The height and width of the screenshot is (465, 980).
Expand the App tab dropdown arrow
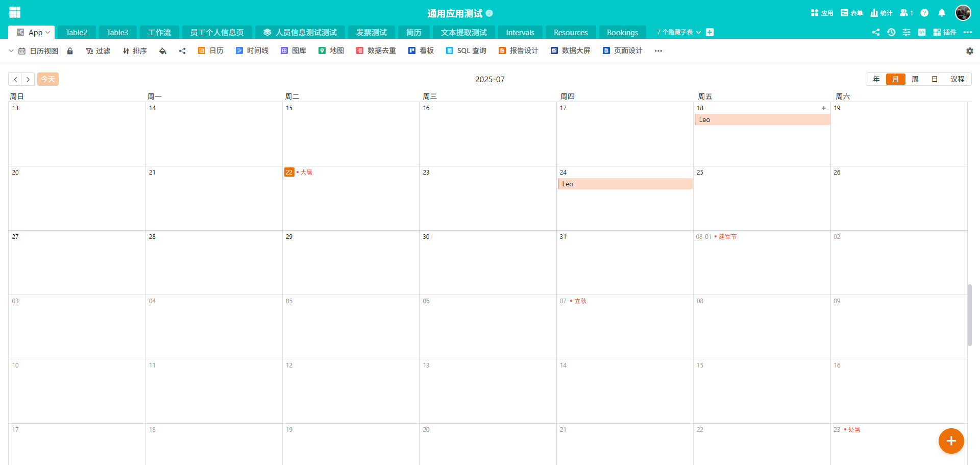point(48,32)
